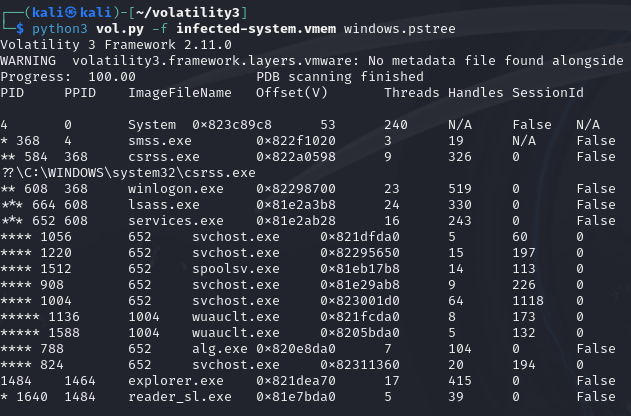Viewport: 631px width, 416px height.
Task: Click the PID column header
Action: click(x=12, y=93)
